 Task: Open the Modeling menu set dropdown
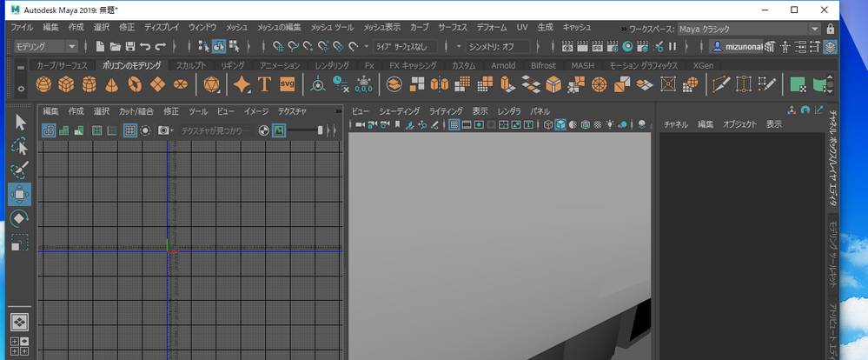tap(46, 47)
